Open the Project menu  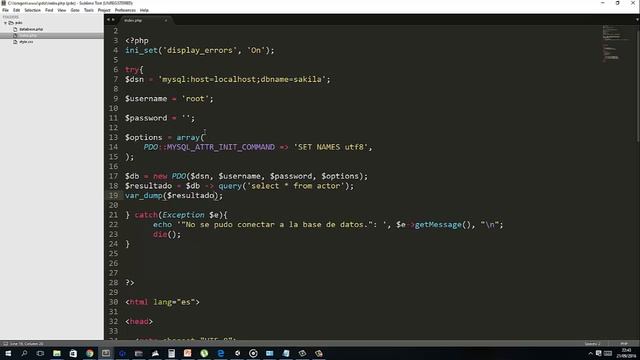click(x=104, y=10)
